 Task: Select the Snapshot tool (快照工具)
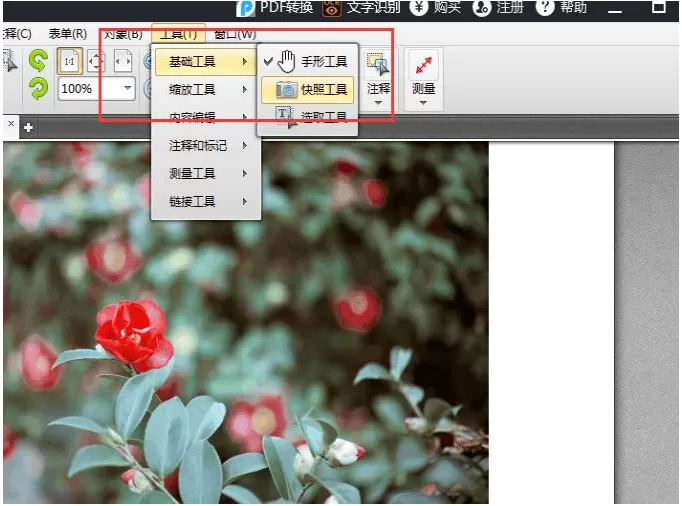(308, 90)
